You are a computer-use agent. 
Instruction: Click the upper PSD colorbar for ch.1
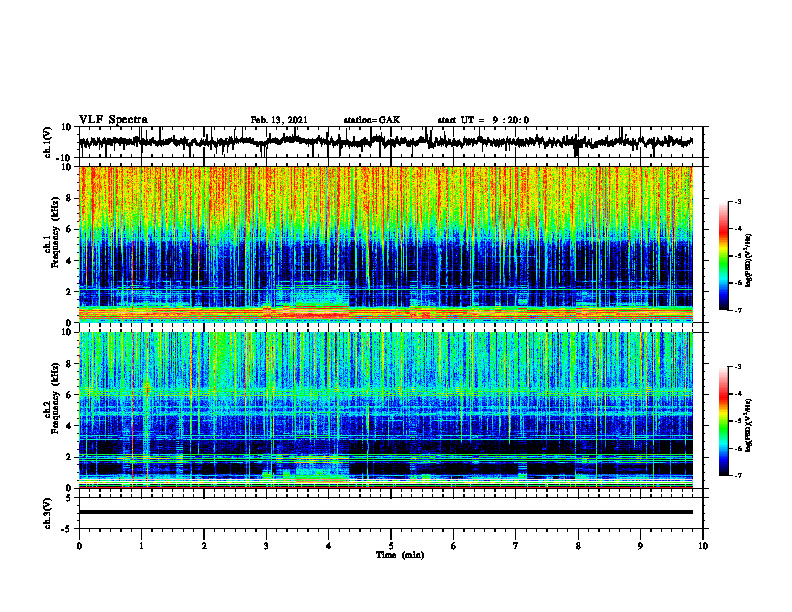[x=724, y=256]
